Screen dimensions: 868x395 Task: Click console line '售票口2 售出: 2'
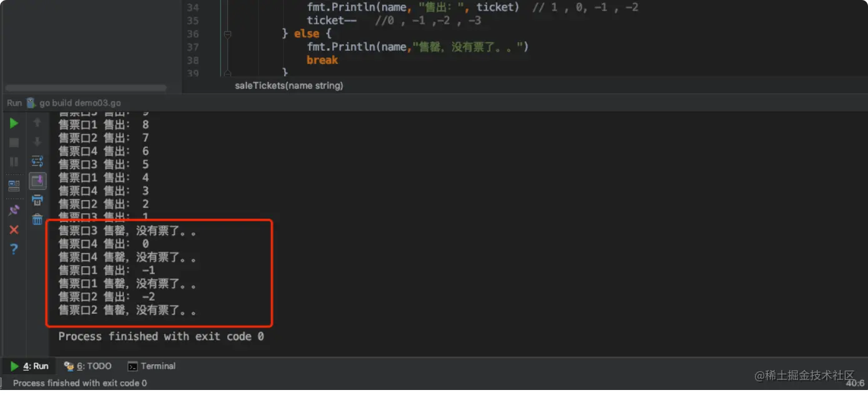(x=104, y=204)
